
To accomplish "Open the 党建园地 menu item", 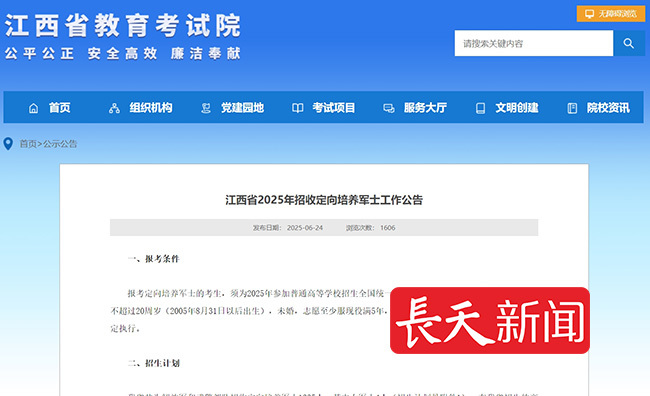I will point(242,108).
